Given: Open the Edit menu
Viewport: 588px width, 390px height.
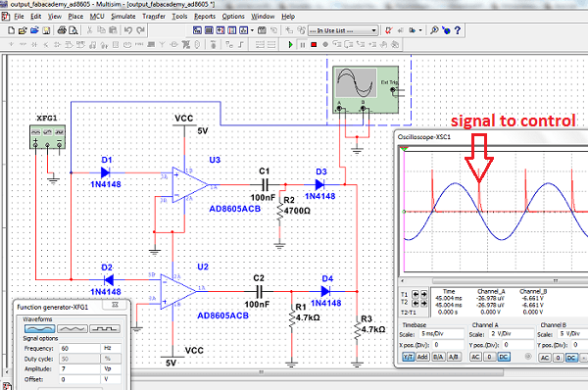Looking at the screenshot, I should (x=36, y=17).
